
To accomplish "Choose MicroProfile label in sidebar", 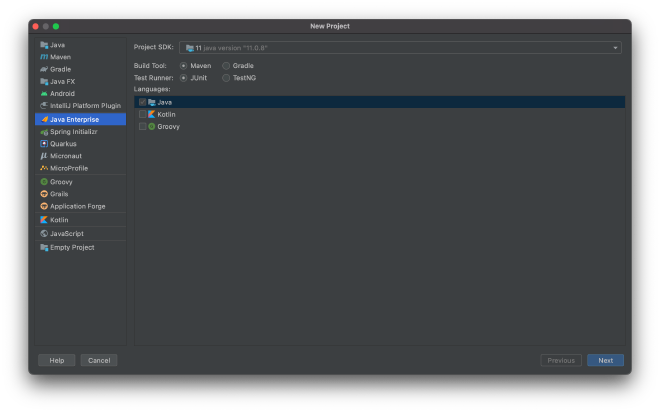I will [x=69, y=168].
